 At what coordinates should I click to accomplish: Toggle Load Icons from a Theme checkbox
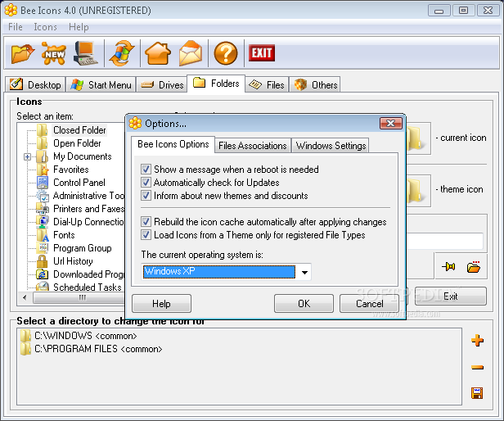(x=146, y=234)
